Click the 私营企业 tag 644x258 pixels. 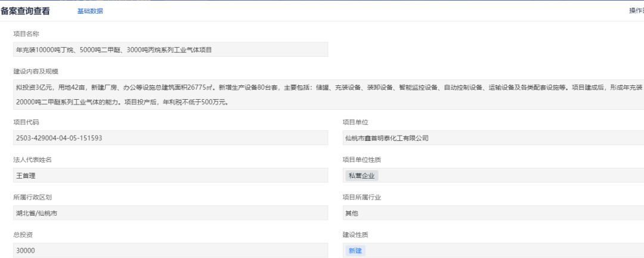(x=363, y=176)
